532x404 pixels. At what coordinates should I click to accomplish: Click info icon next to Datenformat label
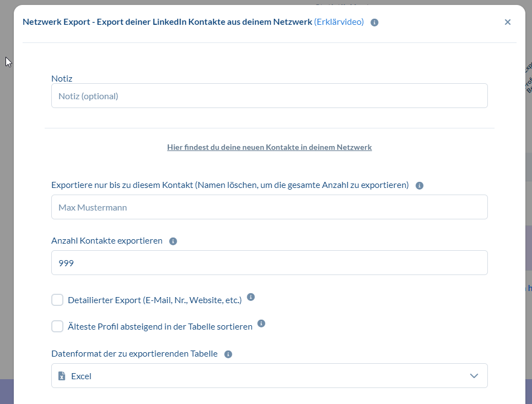tap(228, 354)
